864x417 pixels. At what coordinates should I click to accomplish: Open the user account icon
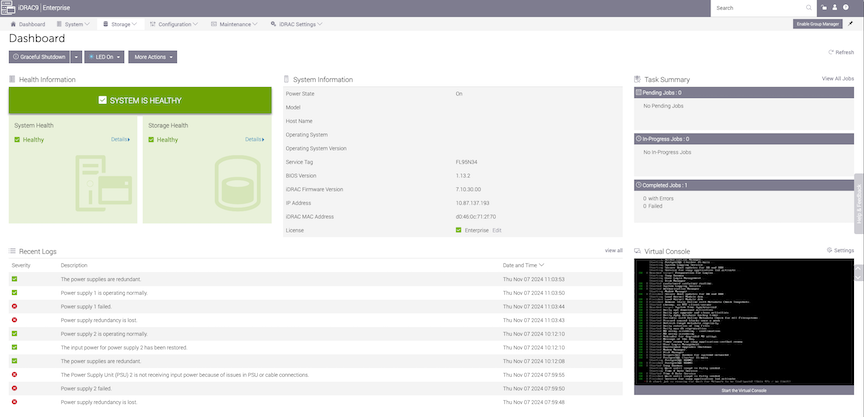point(836,7)
